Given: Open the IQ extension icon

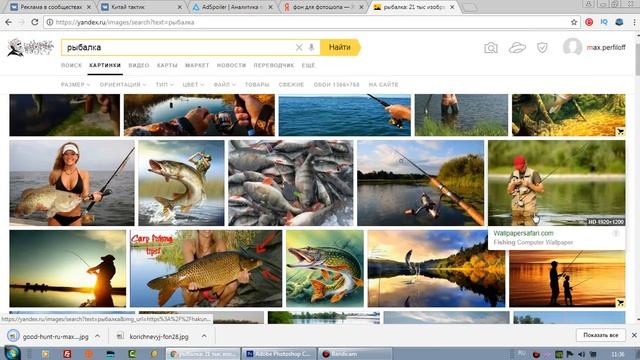Looking at the screenshot, I should [x=604, y=22].
